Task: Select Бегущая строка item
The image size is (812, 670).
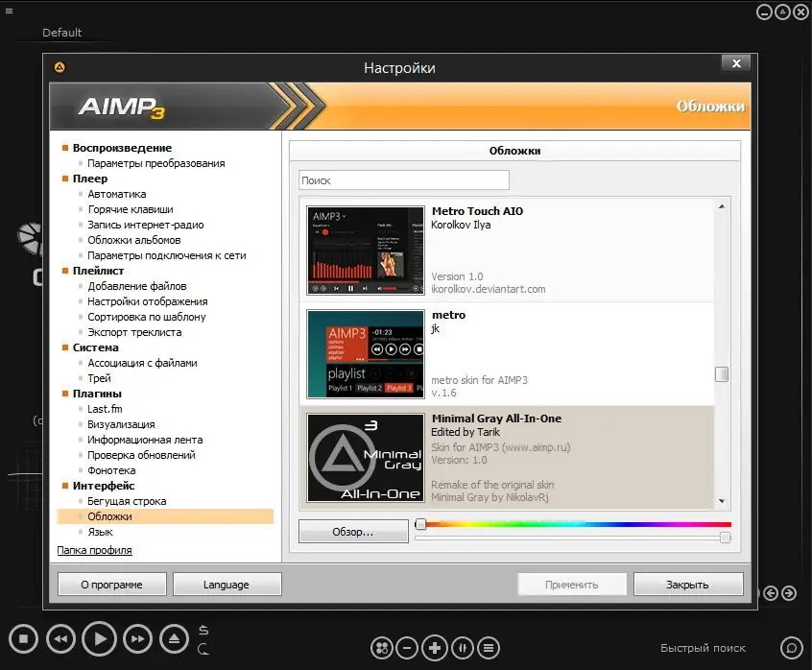Action: (x=127, y=501)
